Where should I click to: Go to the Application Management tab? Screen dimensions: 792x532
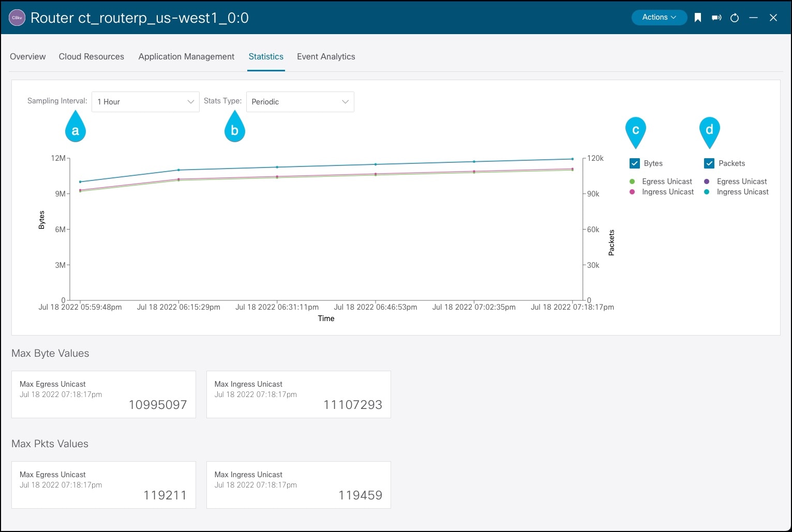(x=186, y=56)
